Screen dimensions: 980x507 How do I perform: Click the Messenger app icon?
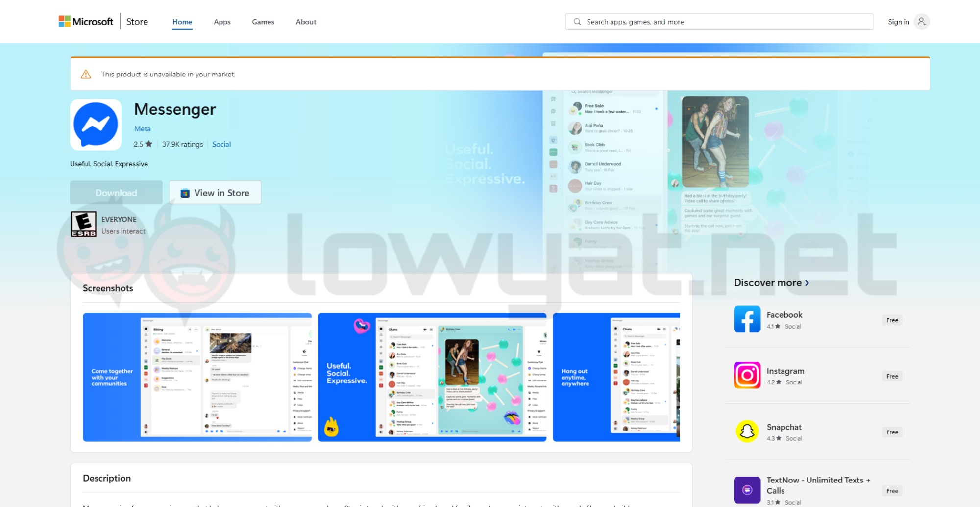click(x=96, y=124)
